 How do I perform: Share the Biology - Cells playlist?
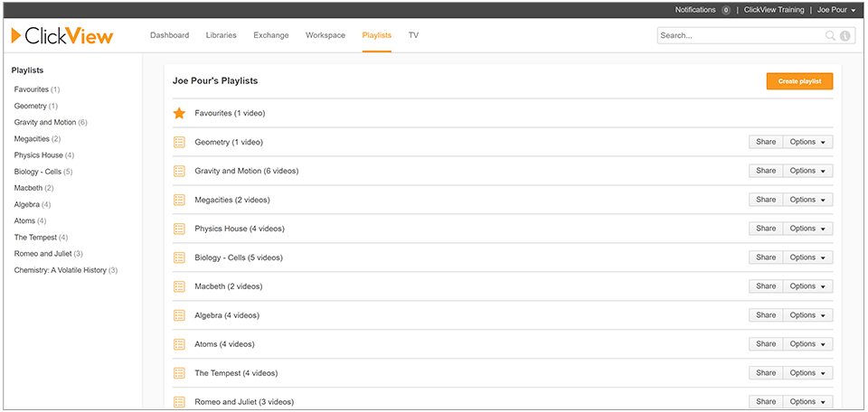tap(765, 257)
